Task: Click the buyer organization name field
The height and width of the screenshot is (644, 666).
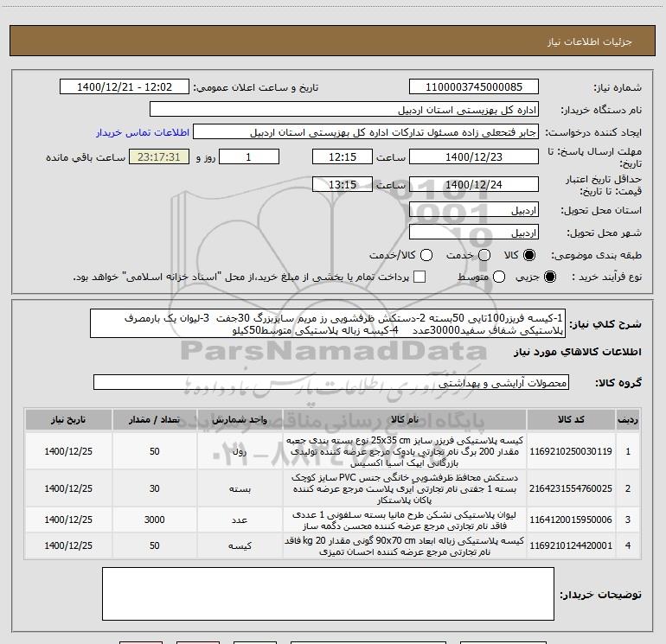Action: tap(344, 110)
